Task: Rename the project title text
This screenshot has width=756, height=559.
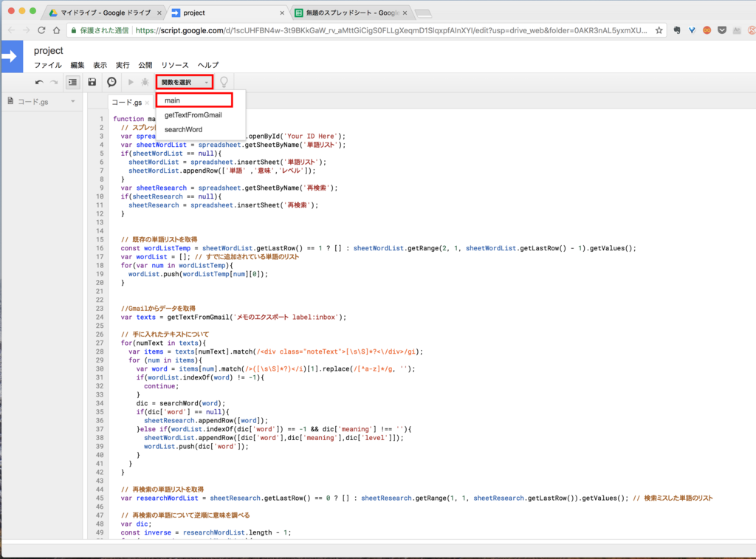Action: tap(48, 51)
